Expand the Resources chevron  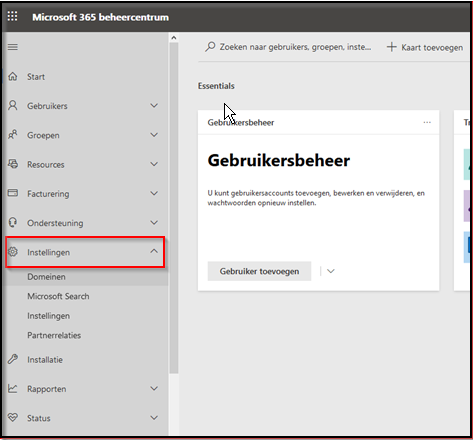[154, 164]
